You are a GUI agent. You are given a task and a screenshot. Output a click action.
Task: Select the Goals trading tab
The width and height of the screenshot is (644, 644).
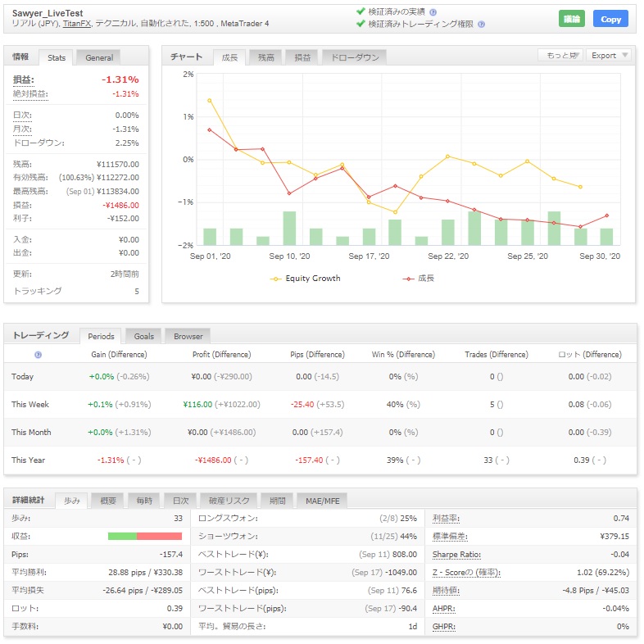pos(144,336)
